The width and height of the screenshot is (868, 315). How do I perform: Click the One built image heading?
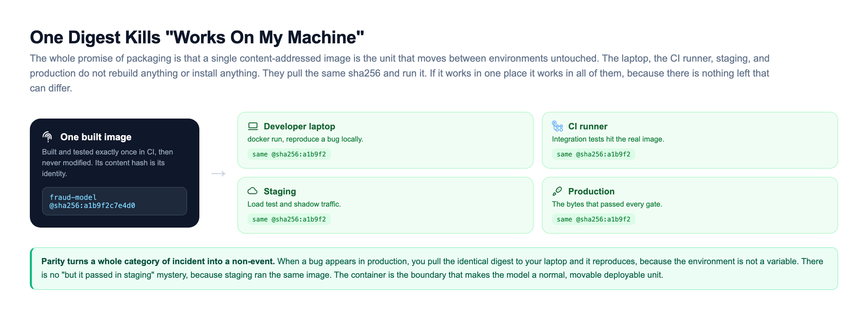(x=96, y=137)
